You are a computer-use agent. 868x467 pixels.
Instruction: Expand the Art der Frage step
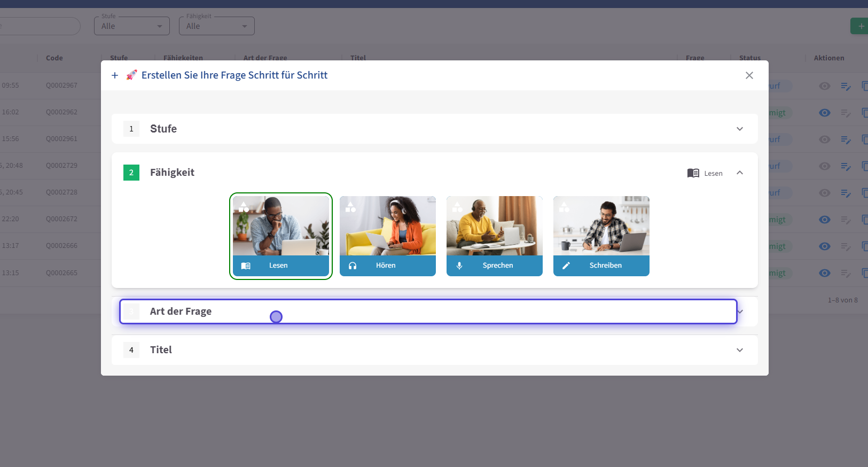click(x=740, y=312)
